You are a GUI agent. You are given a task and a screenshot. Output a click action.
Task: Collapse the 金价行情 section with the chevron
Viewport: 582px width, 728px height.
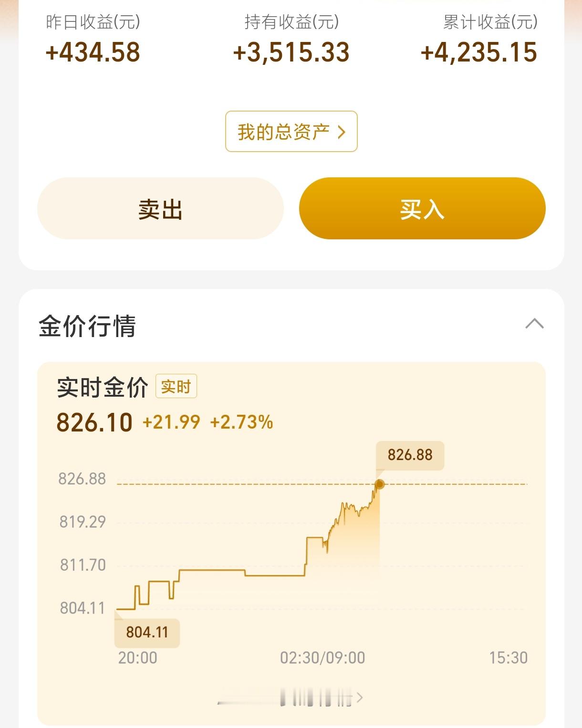point(534,324)
